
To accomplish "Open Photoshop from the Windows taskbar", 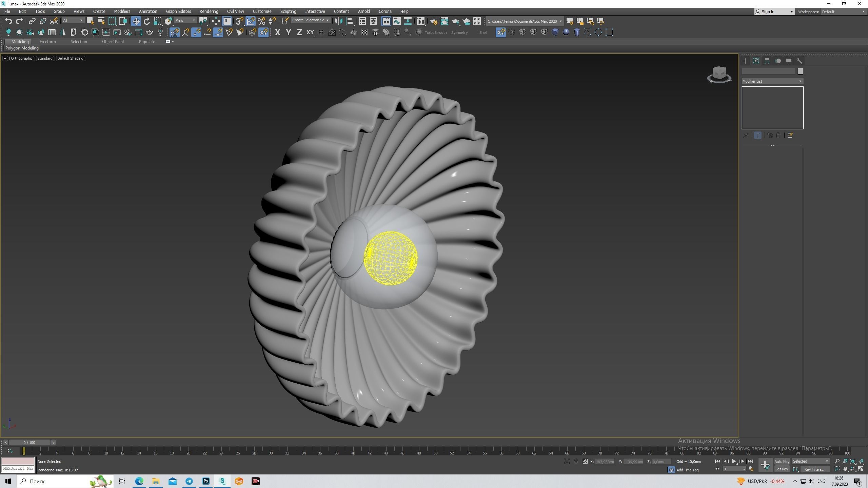I will pyautogui.click(x=206, y=481).
